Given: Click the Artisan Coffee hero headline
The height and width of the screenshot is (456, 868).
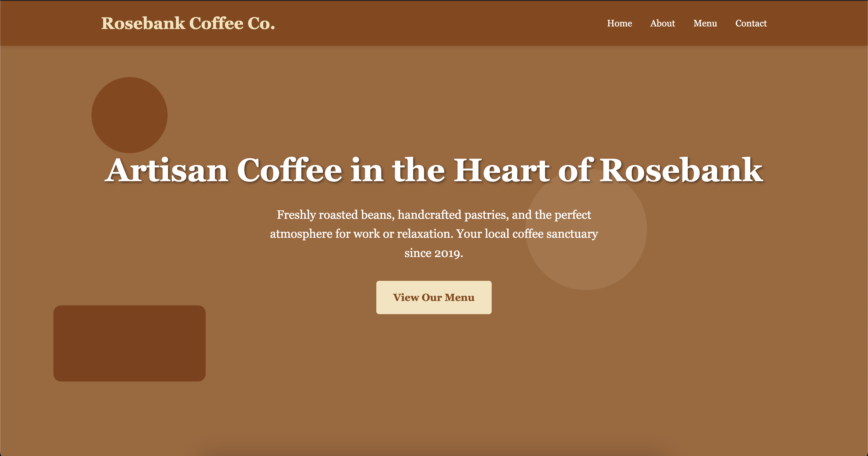Looking at the screenshot, I should pyautogui.click(x=434, y=170).
